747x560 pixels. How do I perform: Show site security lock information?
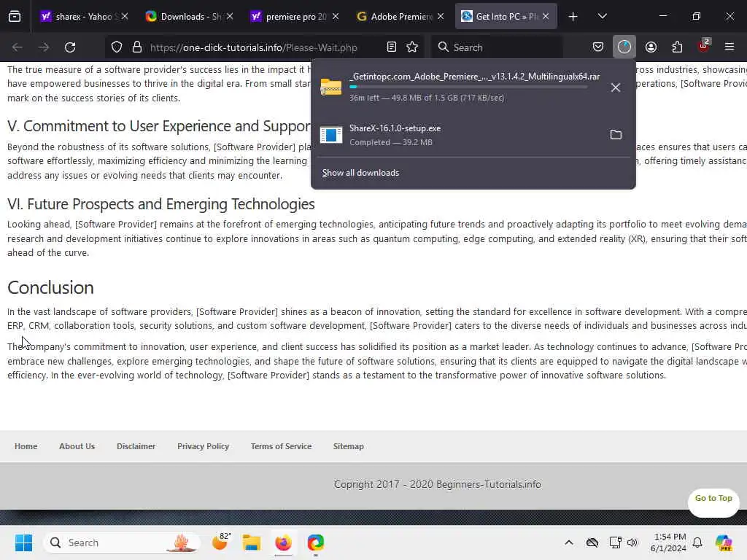click(137, 47)
